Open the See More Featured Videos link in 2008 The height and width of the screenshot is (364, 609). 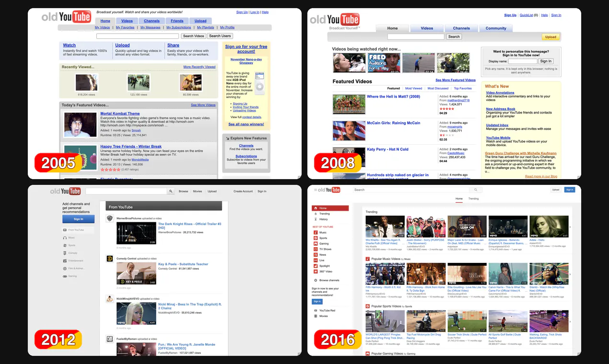456,80
